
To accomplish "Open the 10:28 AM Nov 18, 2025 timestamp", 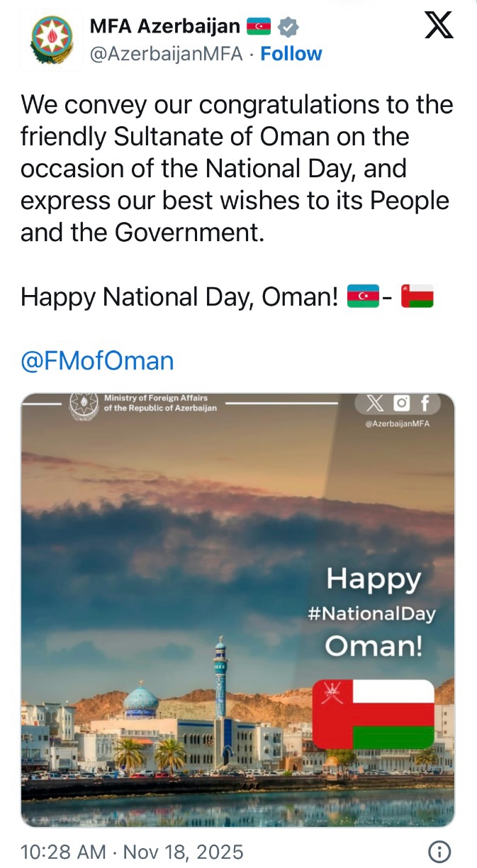I will (x=132, y=851).
